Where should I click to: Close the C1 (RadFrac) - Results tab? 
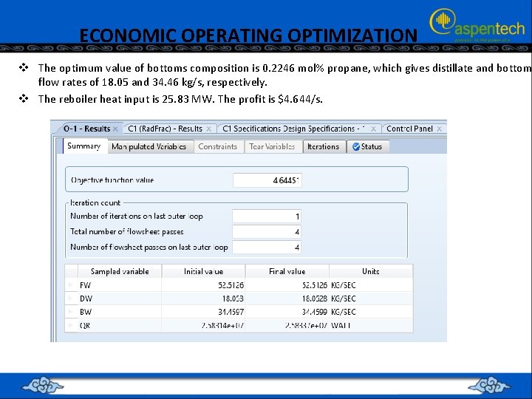tap(208, 129)
